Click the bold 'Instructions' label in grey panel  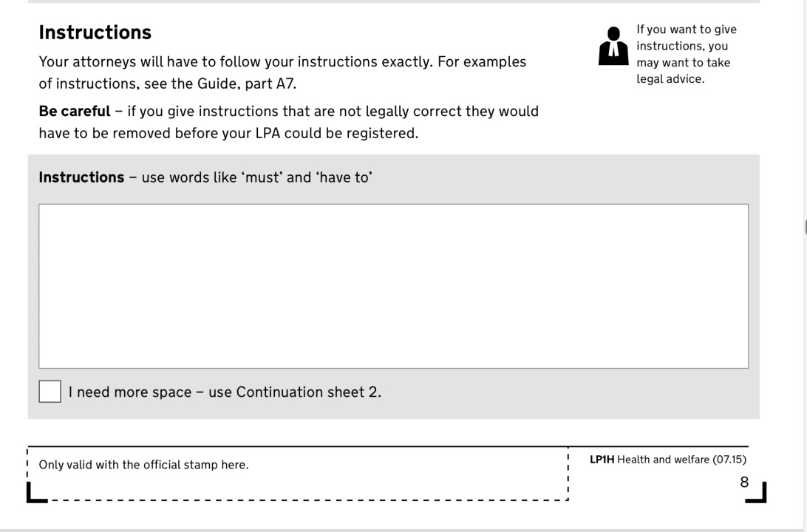[x=81, y=177]
